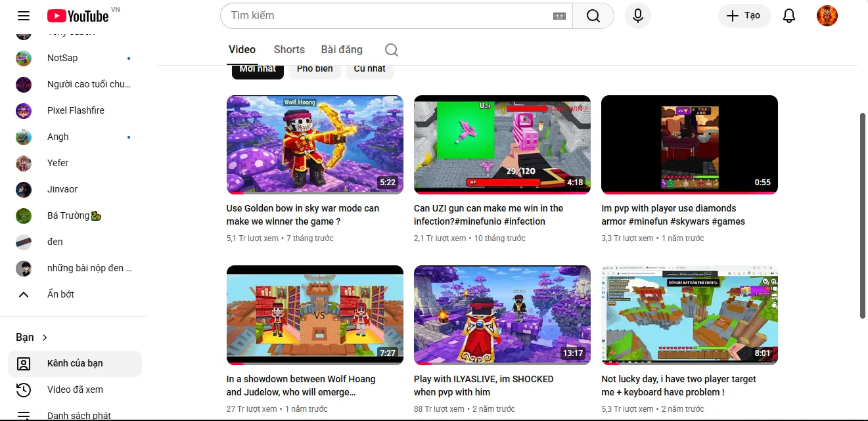Open những bài nộp đen avatar
868x421 pixels.
[x=24, y=268]
